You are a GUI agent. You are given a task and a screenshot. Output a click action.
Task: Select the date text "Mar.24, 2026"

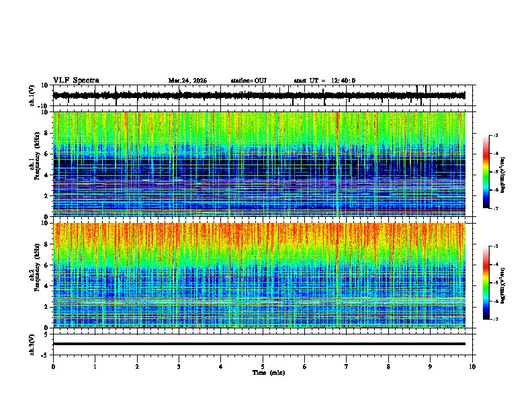click(x=187, y=81)
